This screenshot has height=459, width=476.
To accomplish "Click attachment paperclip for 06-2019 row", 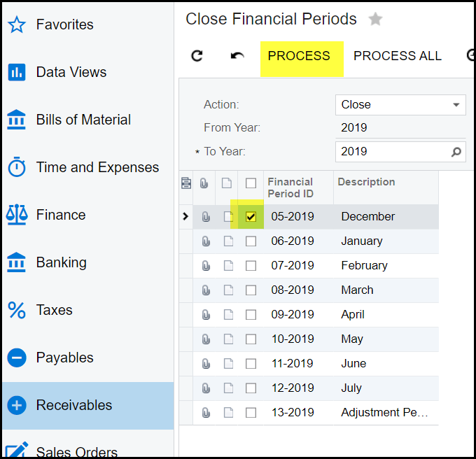I will 206,241.
